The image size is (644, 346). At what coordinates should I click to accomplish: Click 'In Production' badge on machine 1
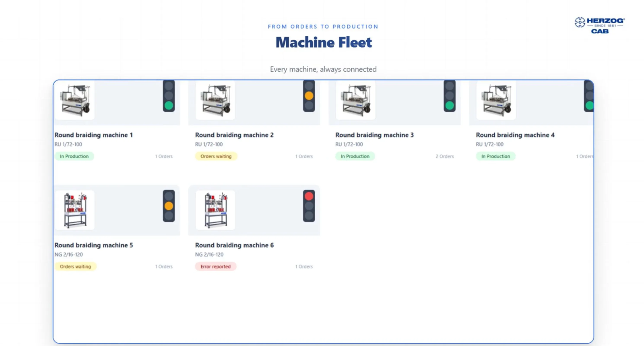point(74,156)
